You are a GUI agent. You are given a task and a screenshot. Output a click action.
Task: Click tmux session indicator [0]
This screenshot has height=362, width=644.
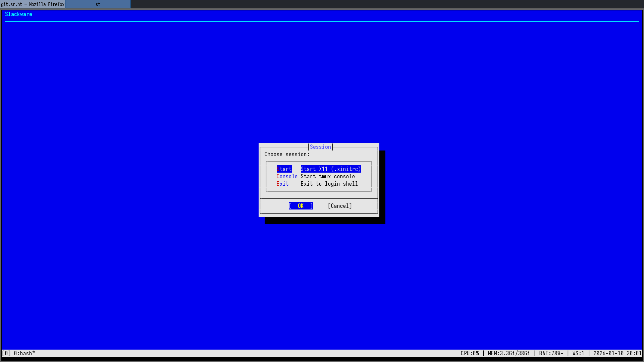pos(6,353)
